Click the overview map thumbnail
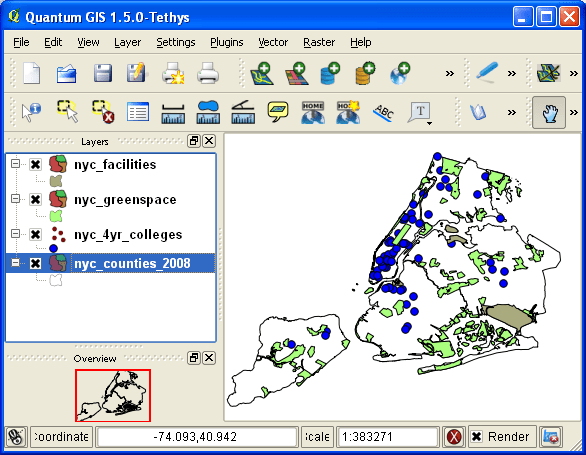 click(113, 396)
